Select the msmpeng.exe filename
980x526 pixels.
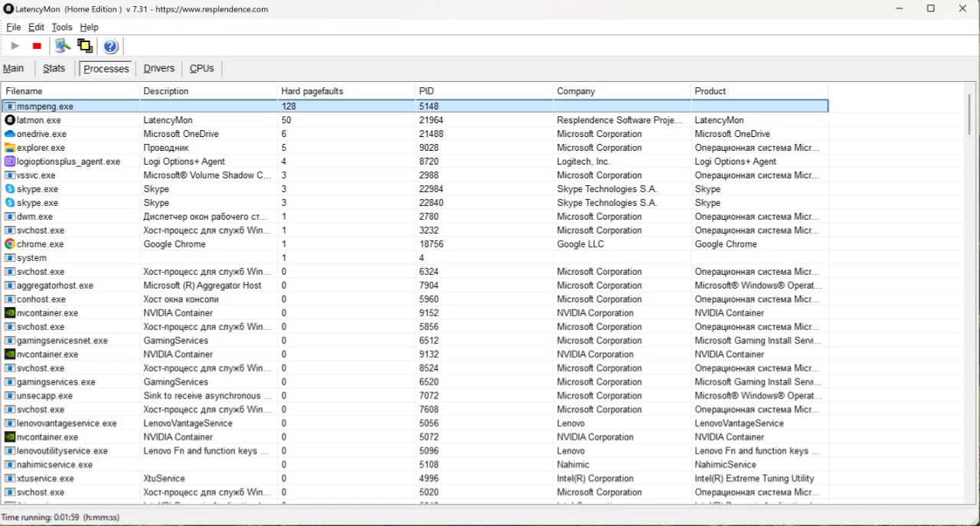45,106
